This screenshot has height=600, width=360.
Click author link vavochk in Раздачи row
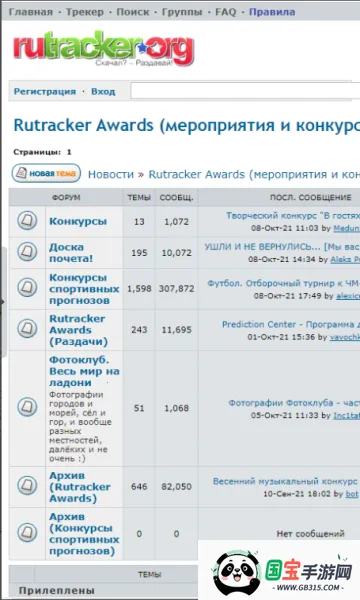[x=345, y=337]
